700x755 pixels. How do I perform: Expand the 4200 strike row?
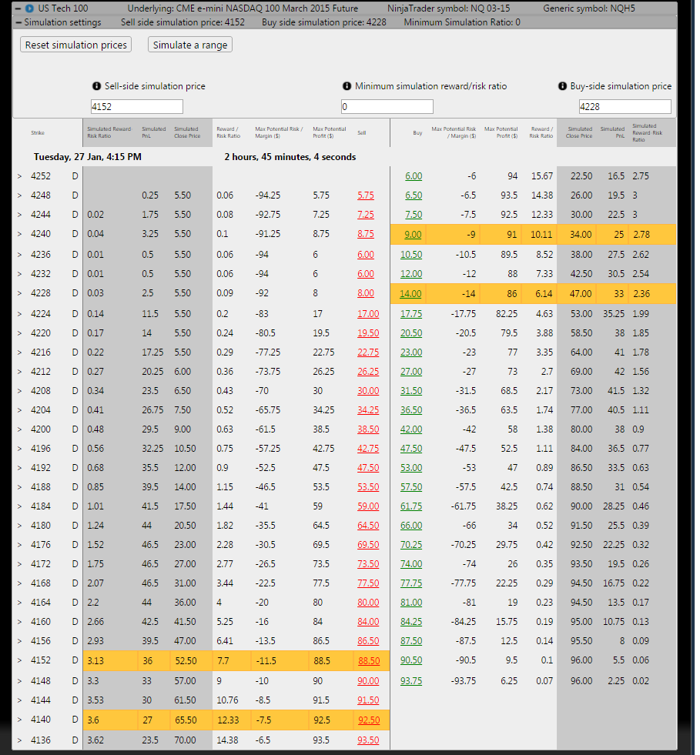coord(20,429)
